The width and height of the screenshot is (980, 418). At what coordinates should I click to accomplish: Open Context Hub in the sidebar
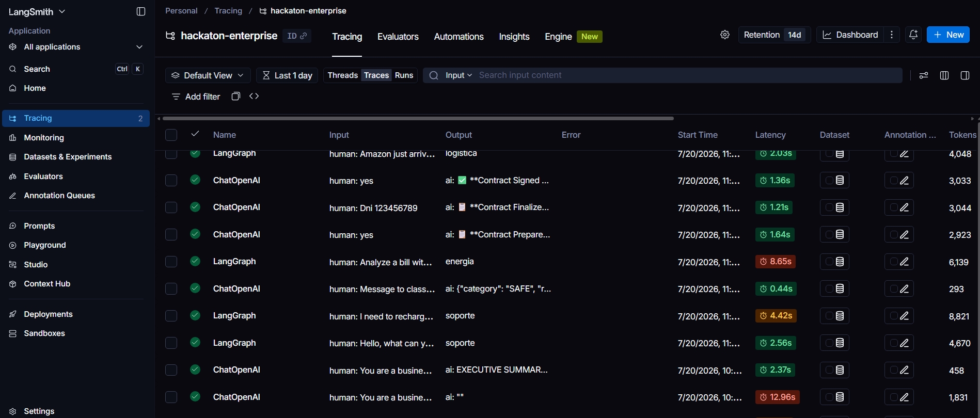click(47, 284)
